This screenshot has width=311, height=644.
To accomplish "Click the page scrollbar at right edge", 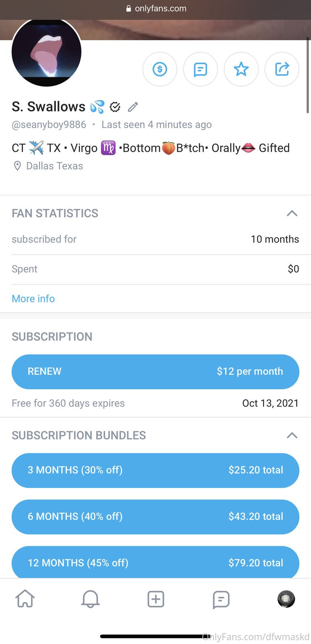I will point(308,75).
